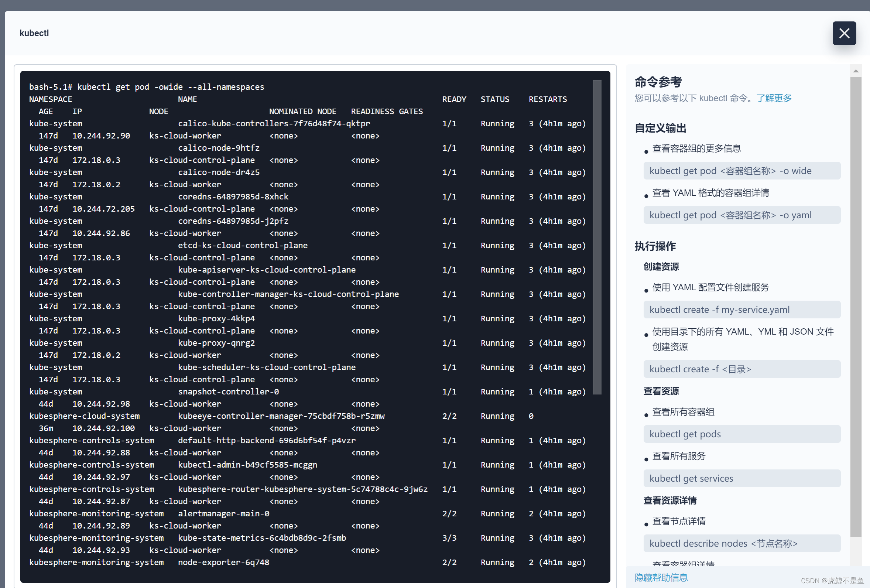
Task: Click the 命令参考 heading
Action: point(658,82)
